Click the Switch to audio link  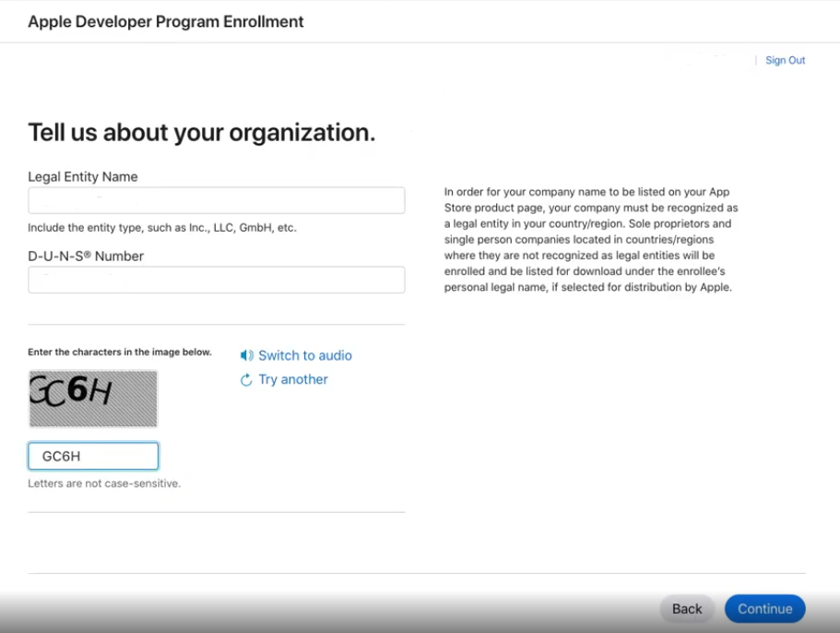(305, 355)
